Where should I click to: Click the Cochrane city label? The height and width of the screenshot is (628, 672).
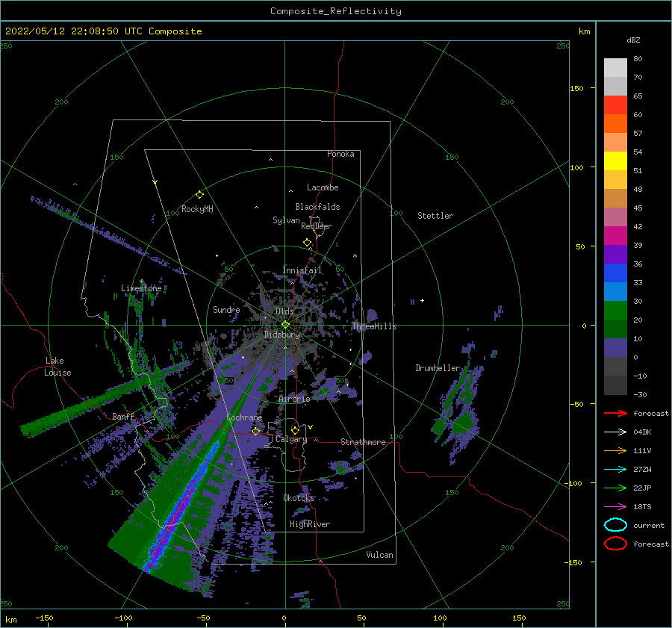pyautogui.click(x=244, y=417)
